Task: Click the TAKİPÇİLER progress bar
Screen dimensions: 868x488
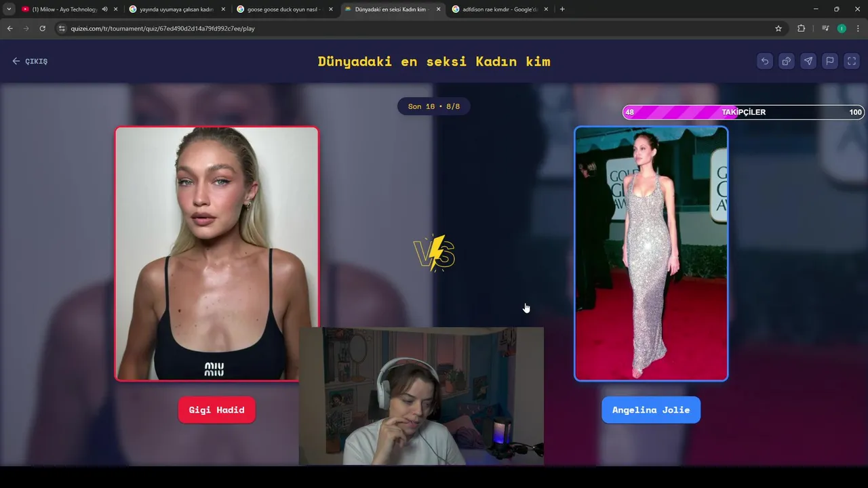Action: [x=743, y=113]
